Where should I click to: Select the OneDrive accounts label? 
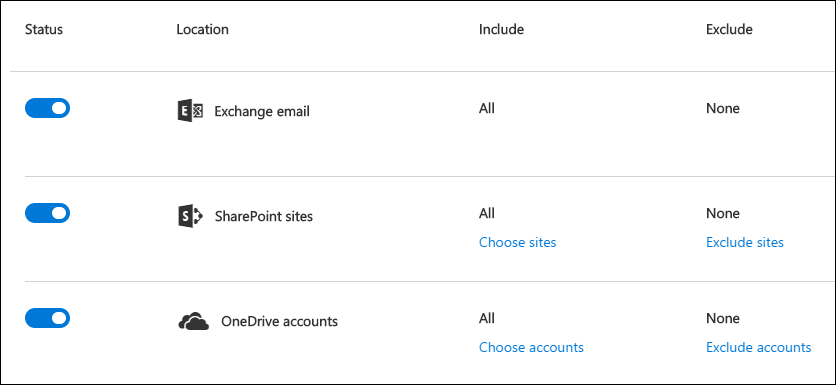(x=279, y=322)
